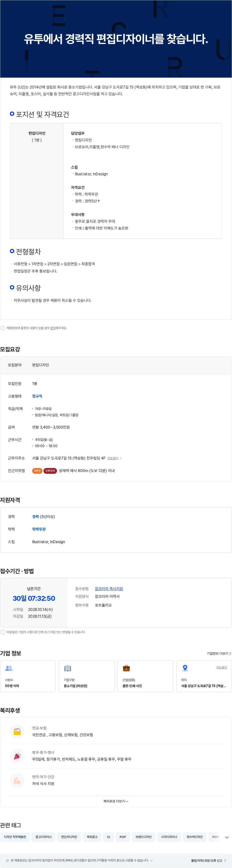Click the 정규직 employment type link
This screenshot has width=232, height=868.
(x=37, y=396)
